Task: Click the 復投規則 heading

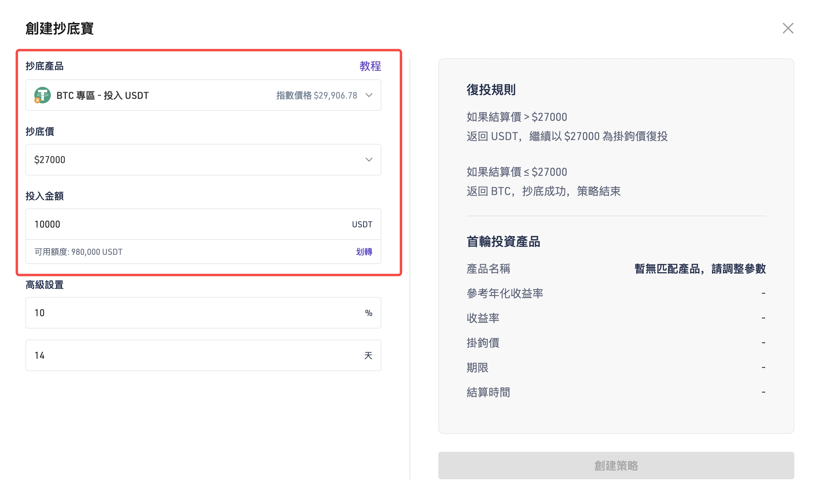Action: pyautogui.click(x=491, y=90)
